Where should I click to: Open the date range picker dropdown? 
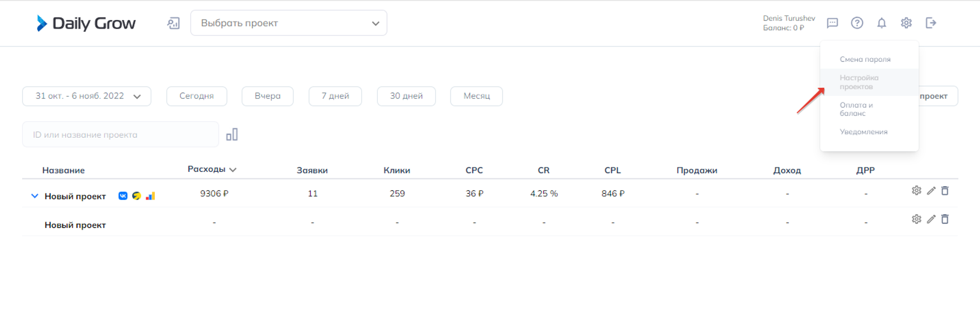[x=87, y=96]
